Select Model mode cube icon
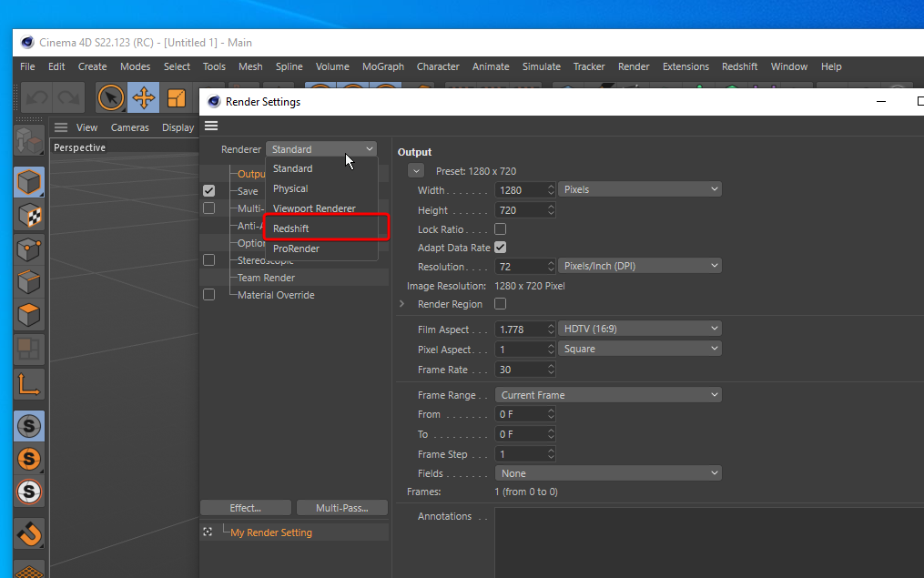Image resolution: width=924 pixels, height=578 pixels. tap(29, 183)
